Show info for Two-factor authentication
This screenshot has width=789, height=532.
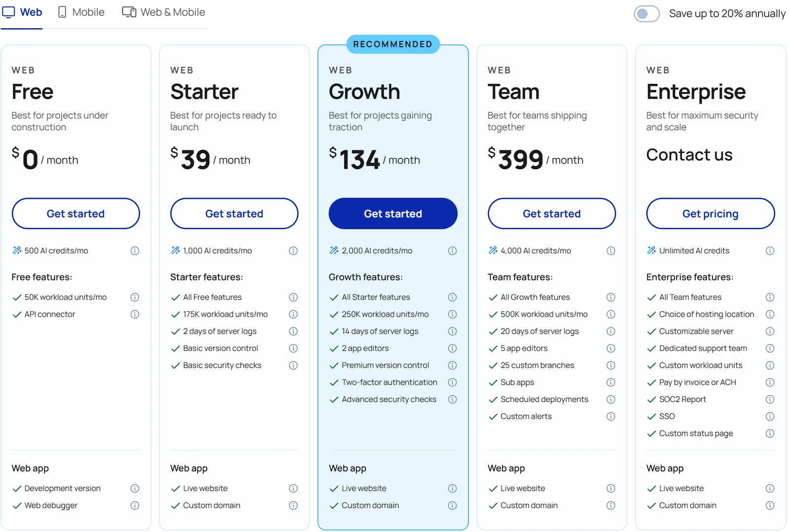(452, 383)
